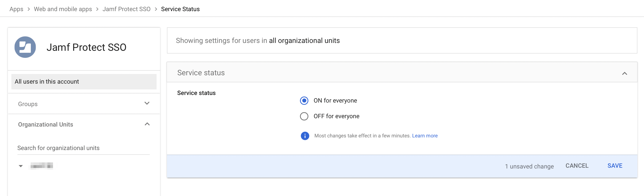This screenshot has height=196, width=644.
Task: Click the blue info icon
Action: (305, 136)
